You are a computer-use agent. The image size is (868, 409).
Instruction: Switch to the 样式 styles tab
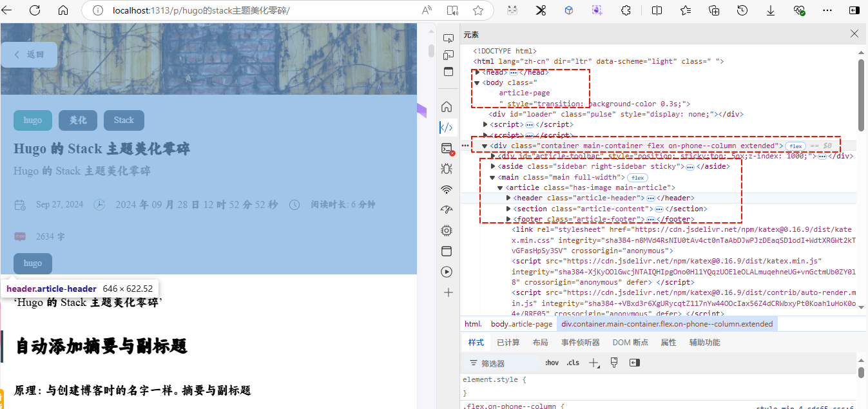pyautogui.click(x=476, y=342)
